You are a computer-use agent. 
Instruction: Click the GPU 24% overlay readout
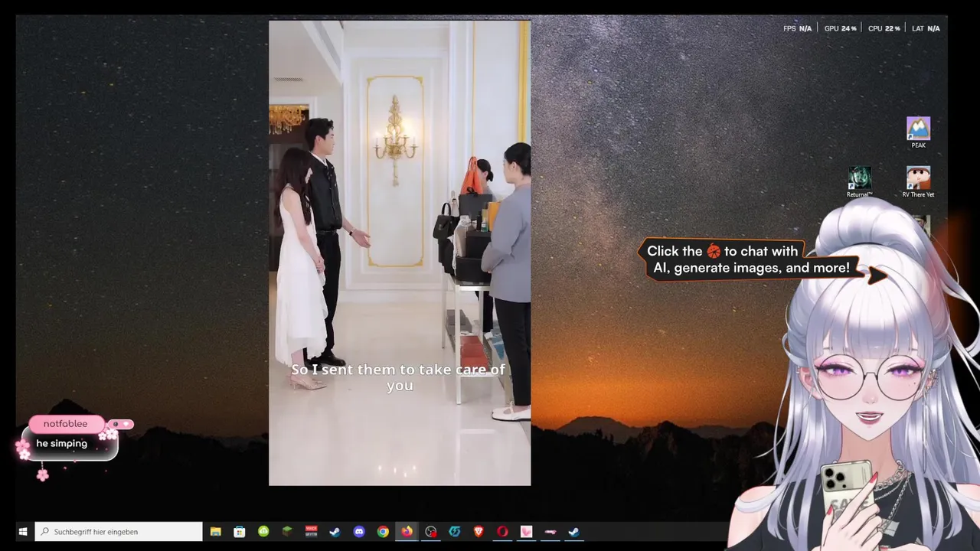click(840, 28)
